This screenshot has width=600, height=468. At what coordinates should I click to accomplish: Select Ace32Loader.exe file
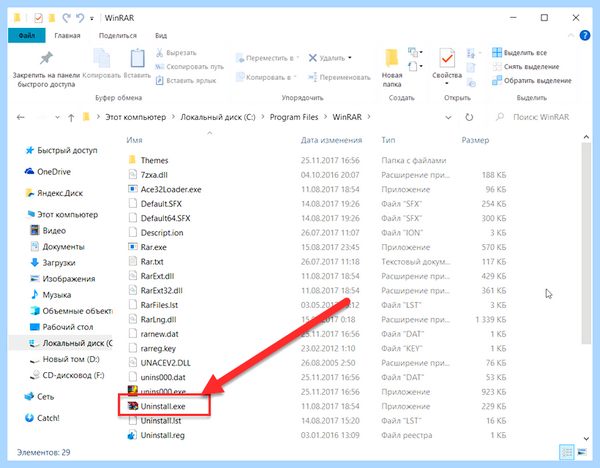click(x=165, y=189)
